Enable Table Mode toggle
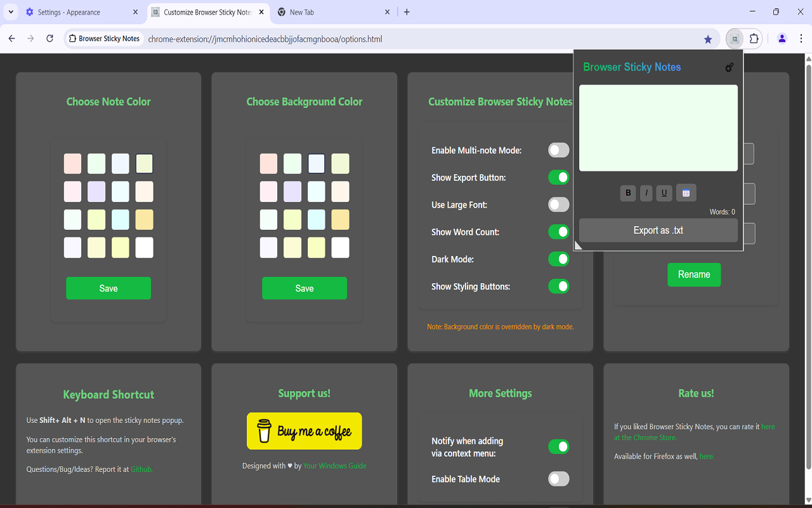Screen dimensions: 812x508 [559, 479]
